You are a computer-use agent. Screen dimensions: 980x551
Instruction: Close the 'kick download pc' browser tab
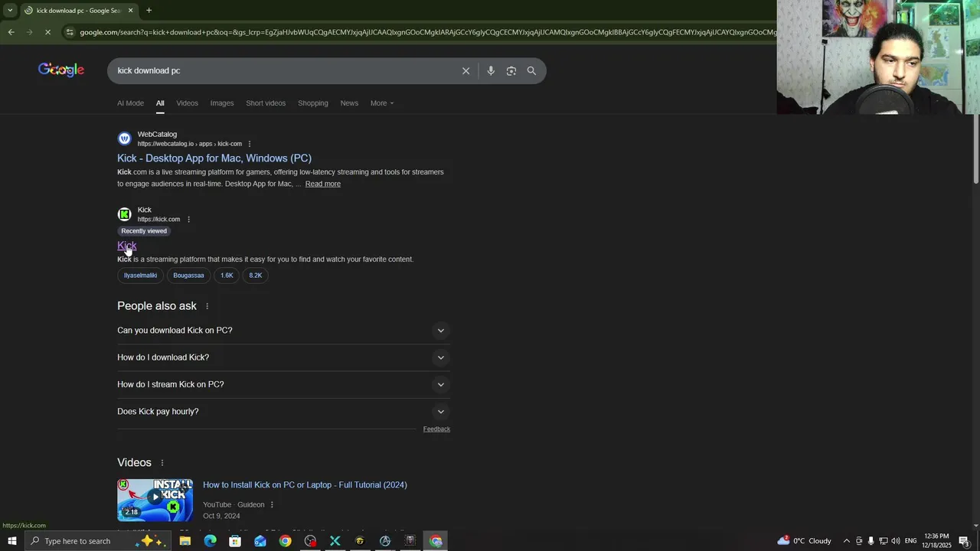tap(130, 10)
